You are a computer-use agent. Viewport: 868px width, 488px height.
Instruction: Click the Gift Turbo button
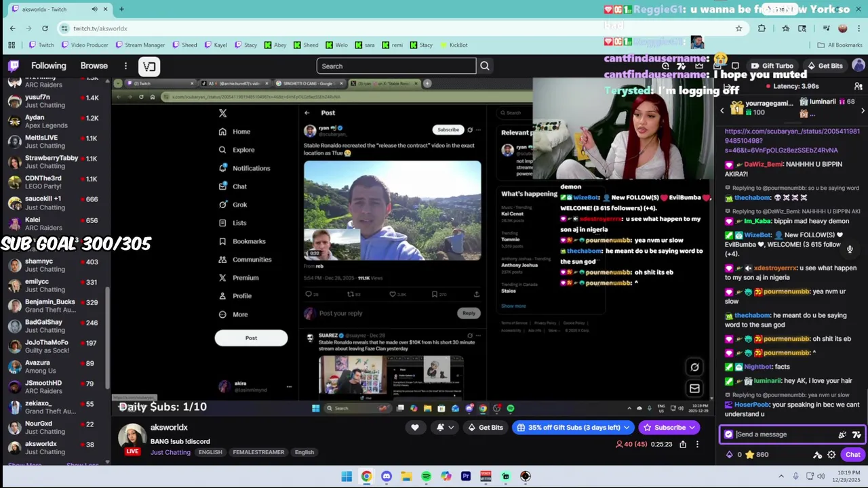[771, 66]
